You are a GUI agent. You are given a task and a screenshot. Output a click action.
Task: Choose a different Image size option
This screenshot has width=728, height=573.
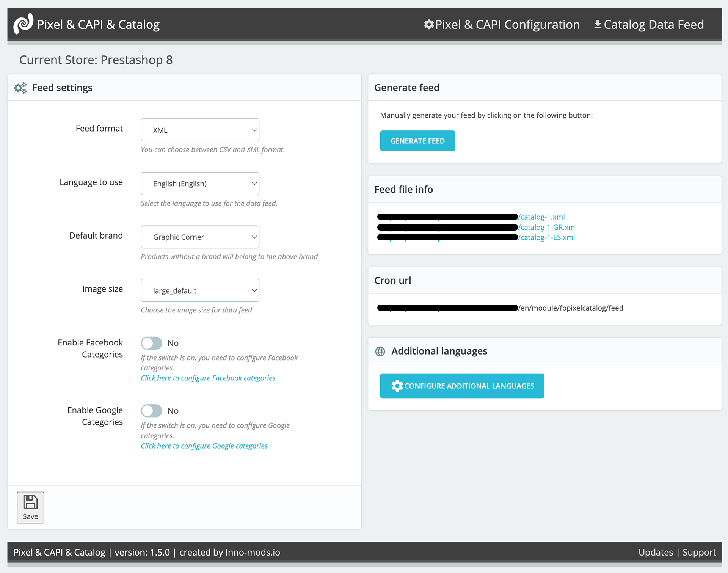point(200,290)
